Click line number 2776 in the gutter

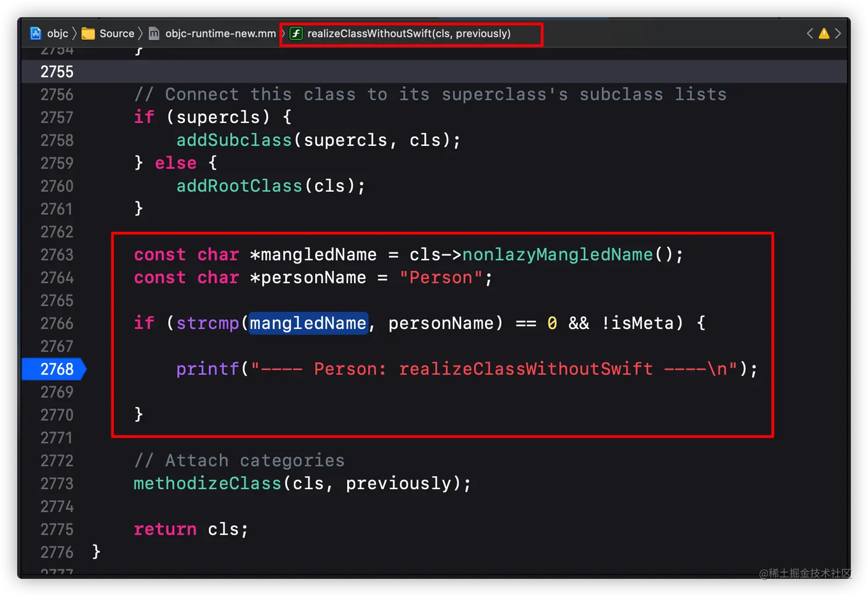[x=57, y=552]
